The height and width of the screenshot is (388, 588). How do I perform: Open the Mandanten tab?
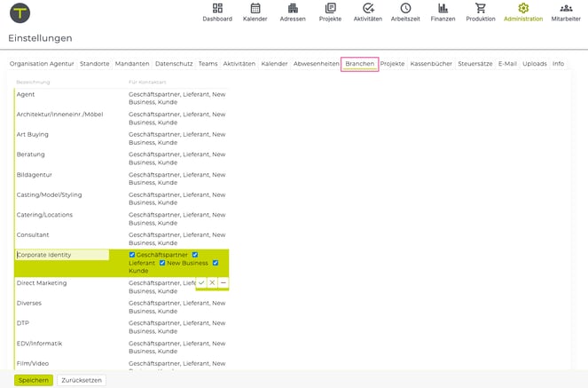point(132,64)
